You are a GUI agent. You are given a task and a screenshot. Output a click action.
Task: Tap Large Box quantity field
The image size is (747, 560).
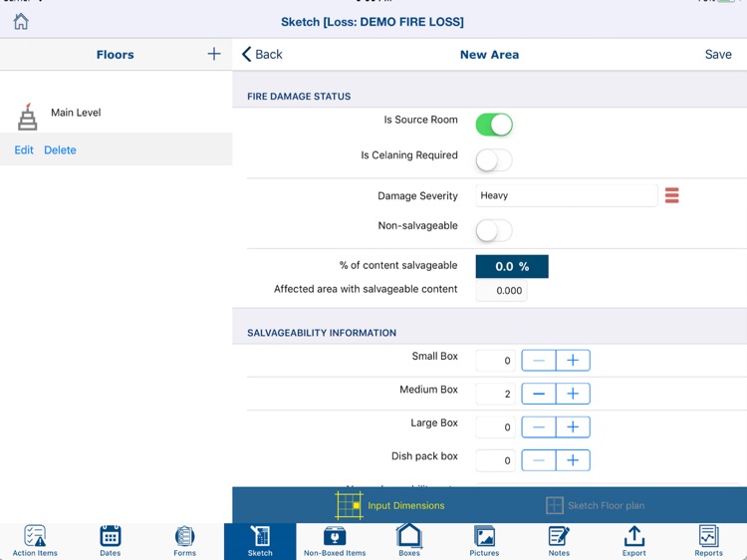(495, 427)
